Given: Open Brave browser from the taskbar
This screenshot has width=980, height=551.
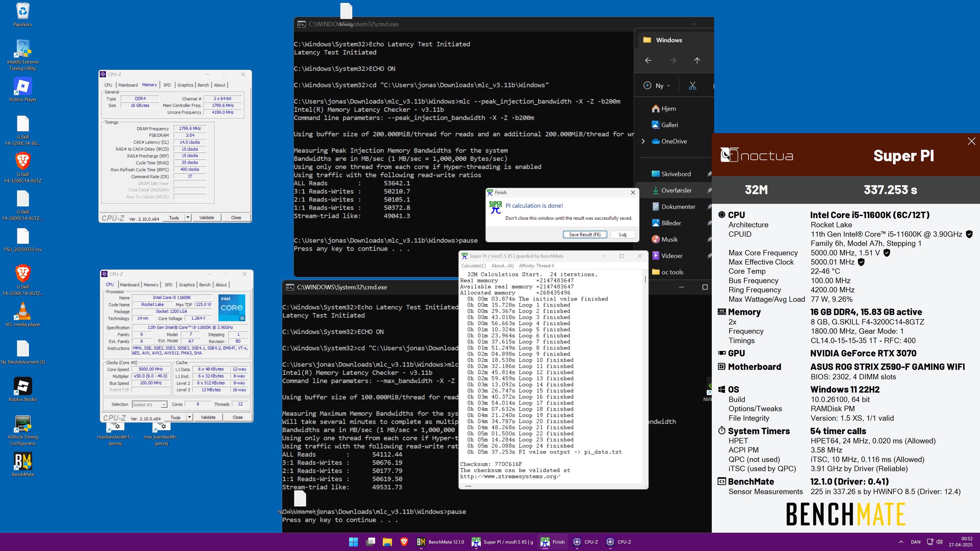Looking at the screenshot, I should (404, 542).
